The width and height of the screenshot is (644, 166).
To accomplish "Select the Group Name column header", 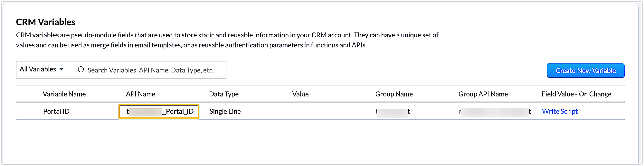I will click(x=394, y=94).
